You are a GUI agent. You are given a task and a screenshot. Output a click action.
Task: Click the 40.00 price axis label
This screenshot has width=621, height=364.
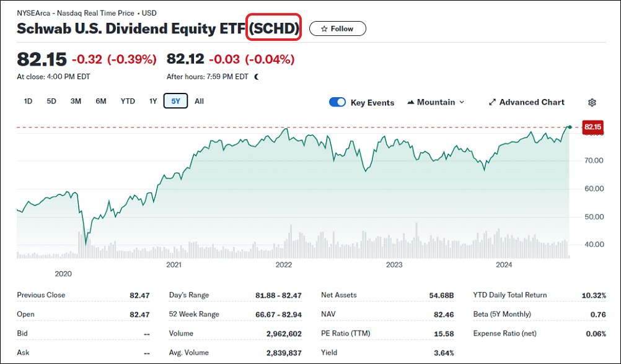click(x=593, y=245)
